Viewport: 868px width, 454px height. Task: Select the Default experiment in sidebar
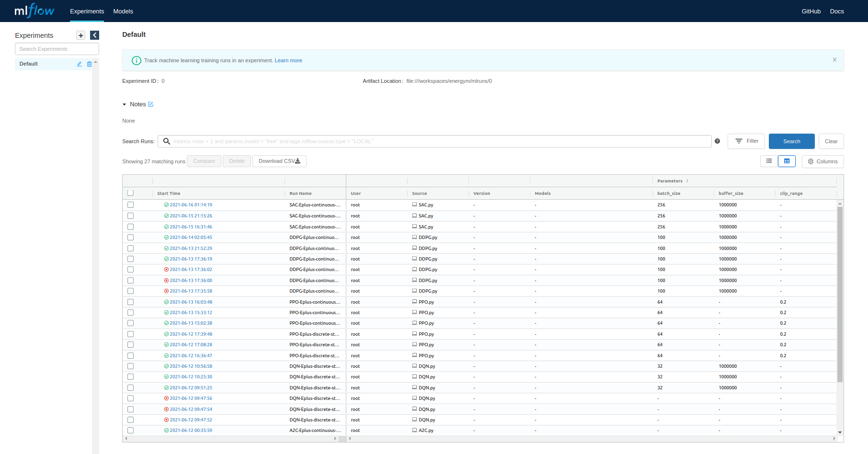click(29, 64)
